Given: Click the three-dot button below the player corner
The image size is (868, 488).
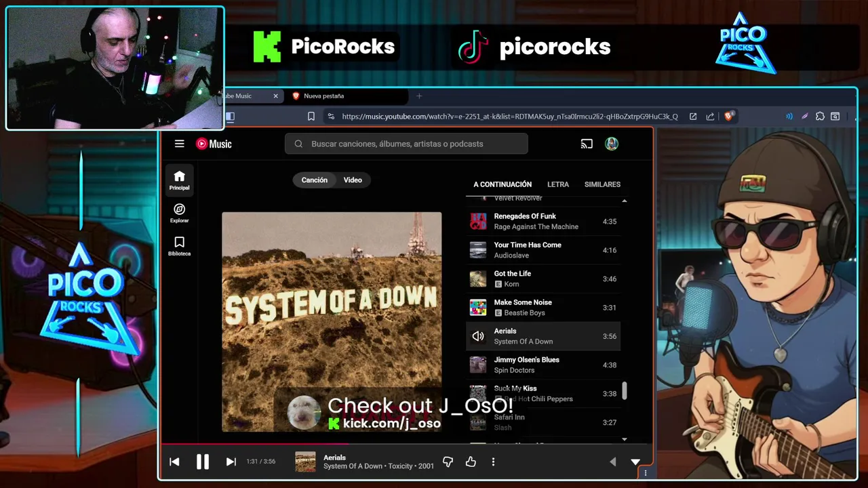Looking at the screenshot, I should [645, 473].
